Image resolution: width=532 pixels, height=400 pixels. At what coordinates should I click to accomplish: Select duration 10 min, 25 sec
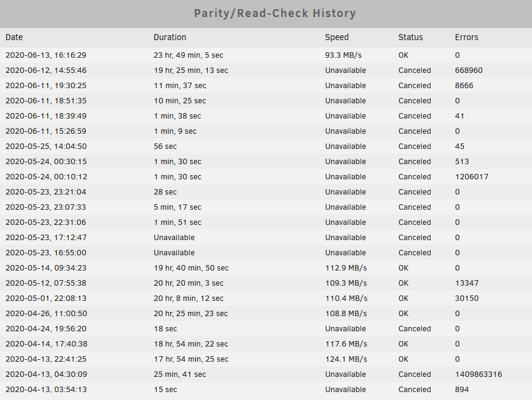[x=180, y=101]
